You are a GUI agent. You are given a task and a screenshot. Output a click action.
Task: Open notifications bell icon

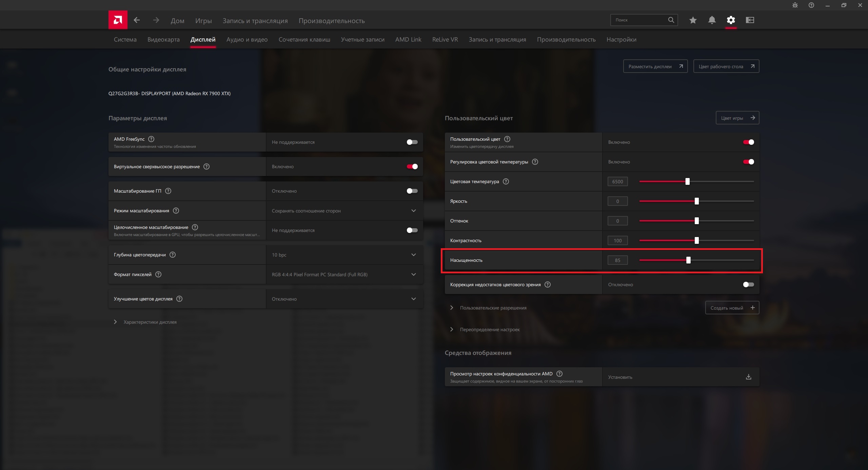[x=712, y=20]
